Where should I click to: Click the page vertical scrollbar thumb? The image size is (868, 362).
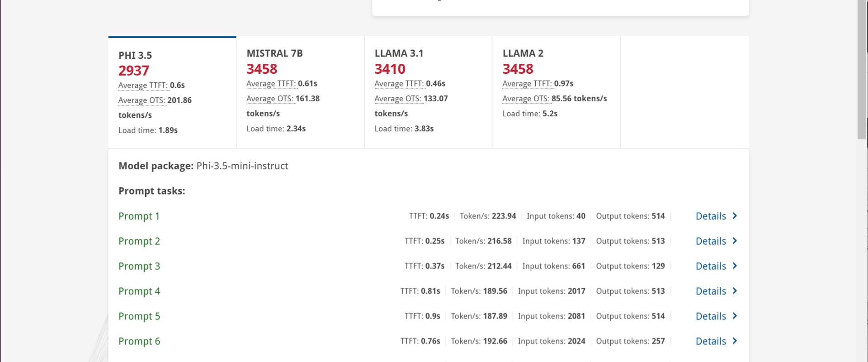(x=862, y=70)
